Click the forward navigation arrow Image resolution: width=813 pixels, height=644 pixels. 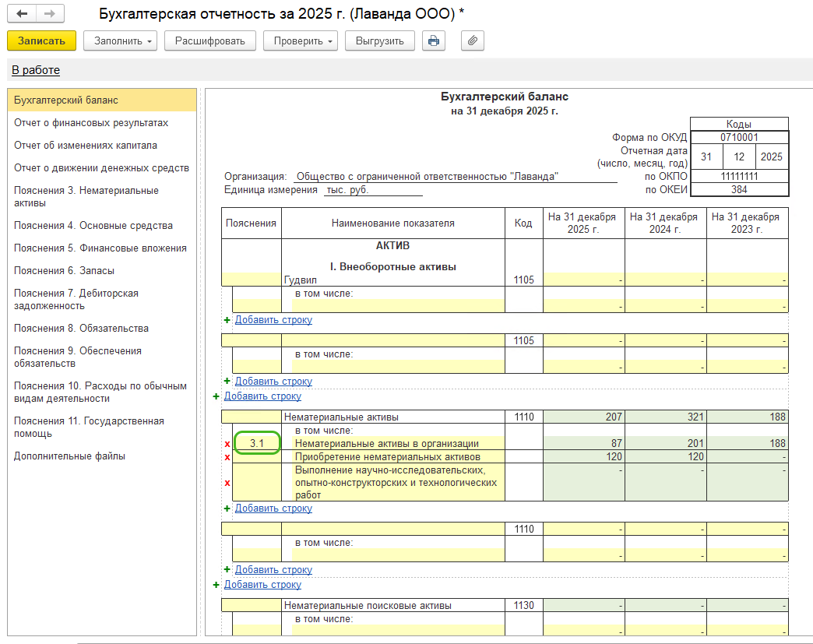point(50,15)
